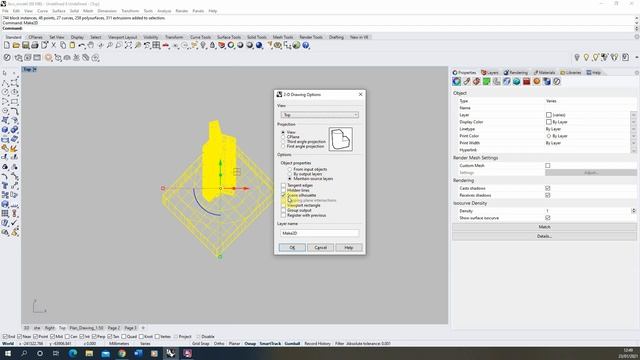This screenshot has height=360, width=640.
Task: Click the Match button in properties
Action: click(x=544, y=227)
